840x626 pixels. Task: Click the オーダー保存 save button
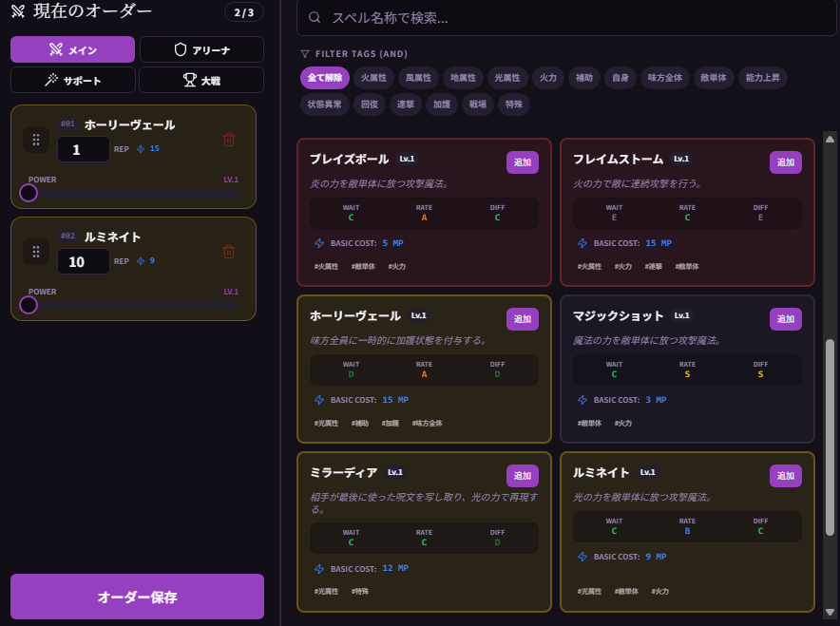(x=136, y=596)
